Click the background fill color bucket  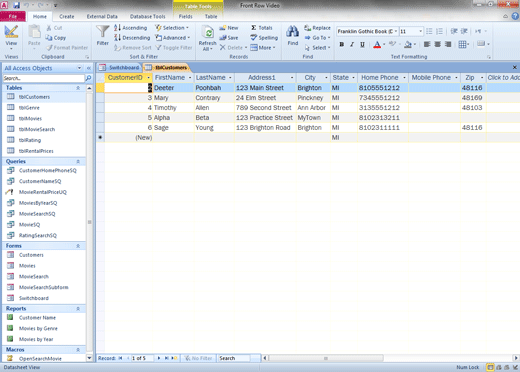(x=408, y=44)
